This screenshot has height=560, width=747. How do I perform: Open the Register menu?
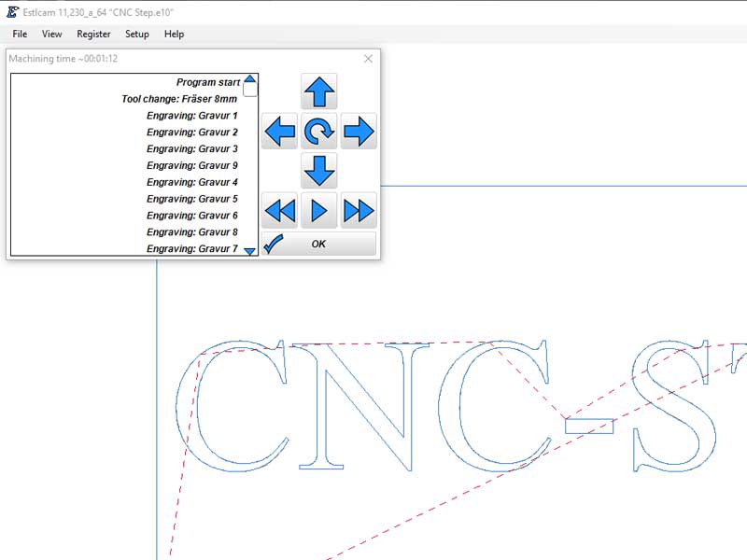93,34
